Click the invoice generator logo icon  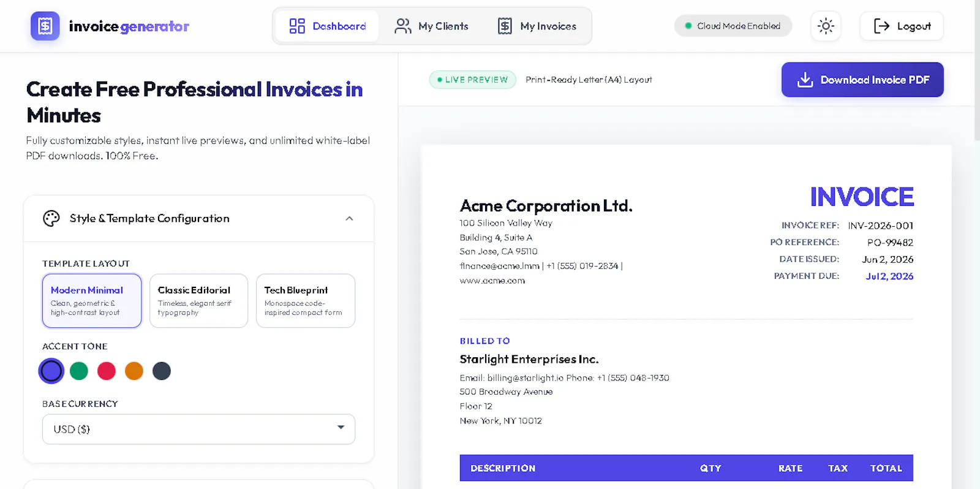click(45, 26)
